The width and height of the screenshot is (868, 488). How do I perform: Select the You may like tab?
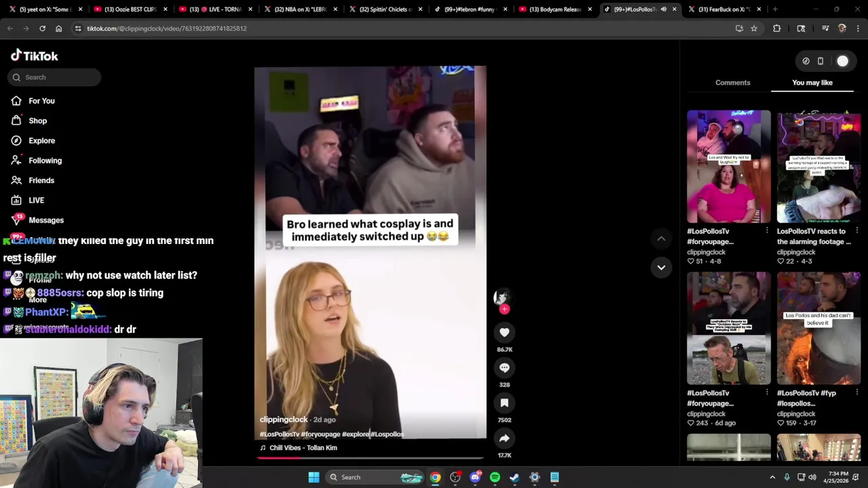point(812,83)
